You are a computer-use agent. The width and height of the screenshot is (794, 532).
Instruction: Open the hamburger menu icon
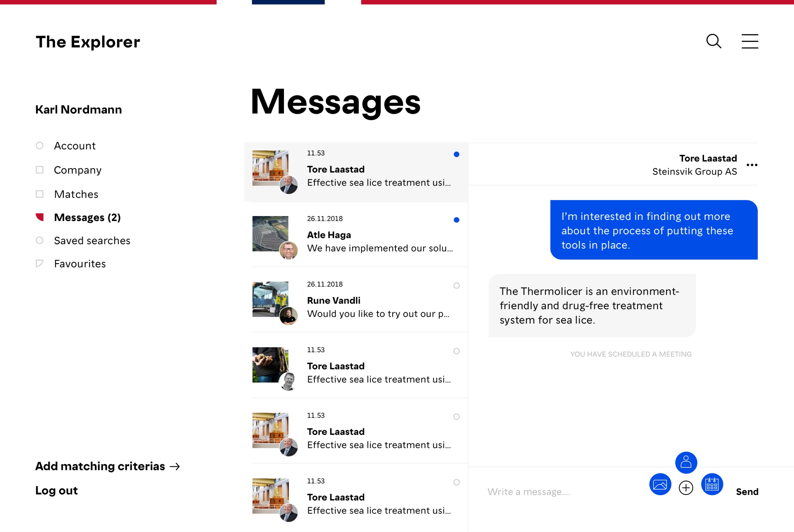click(750, 41)
